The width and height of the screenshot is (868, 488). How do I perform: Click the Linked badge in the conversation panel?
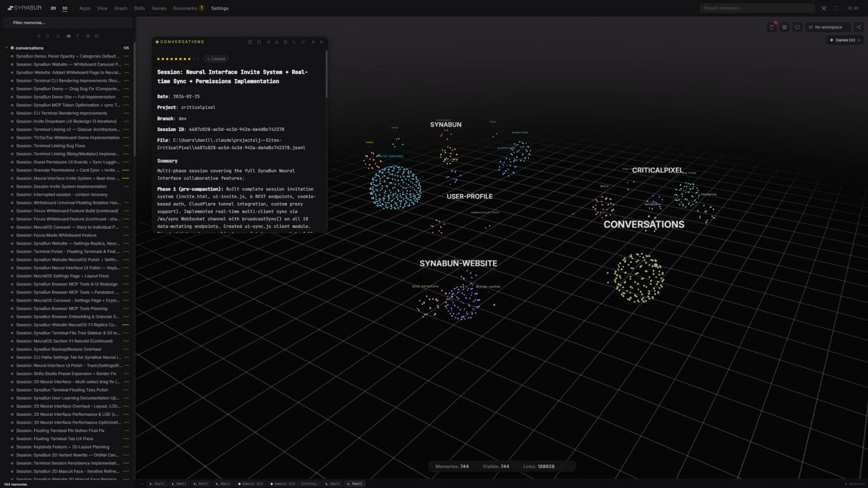[x=216, y=59]
